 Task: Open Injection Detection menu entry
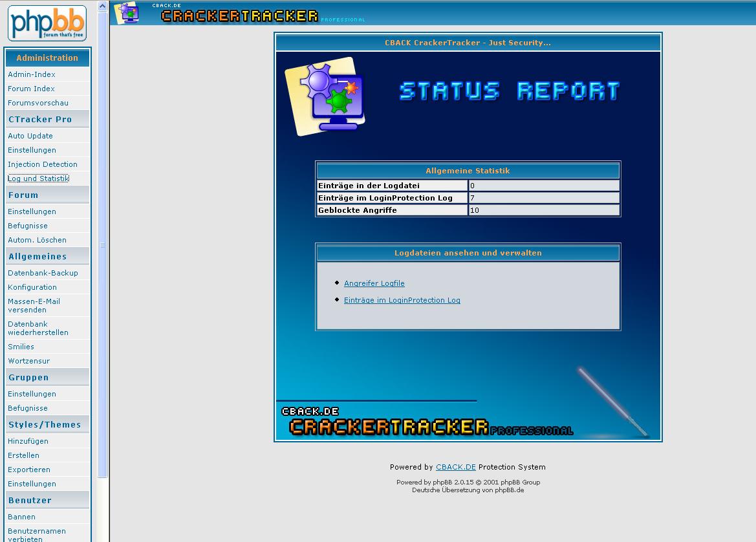click(43, 164)
